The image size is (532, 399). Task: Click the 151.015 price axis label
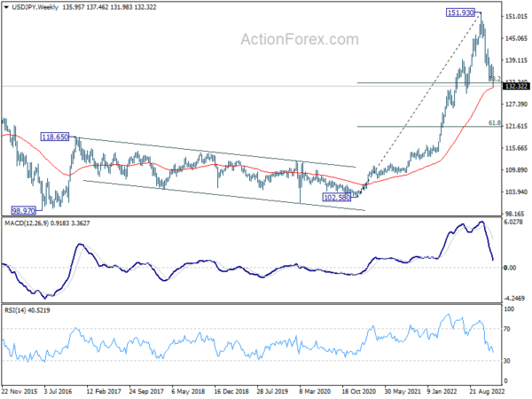[x=516, y=17]
